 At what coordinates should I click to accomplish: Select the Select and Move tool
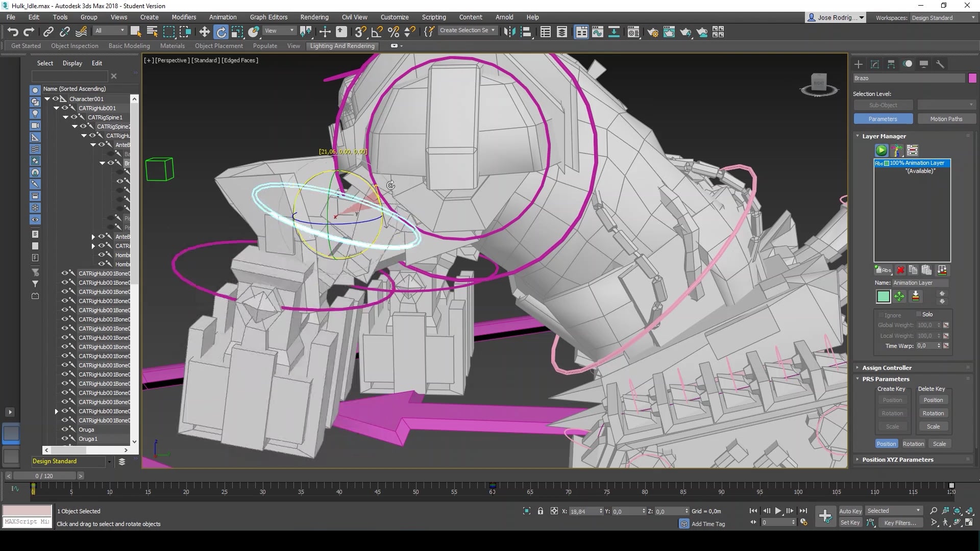(204, 32)
